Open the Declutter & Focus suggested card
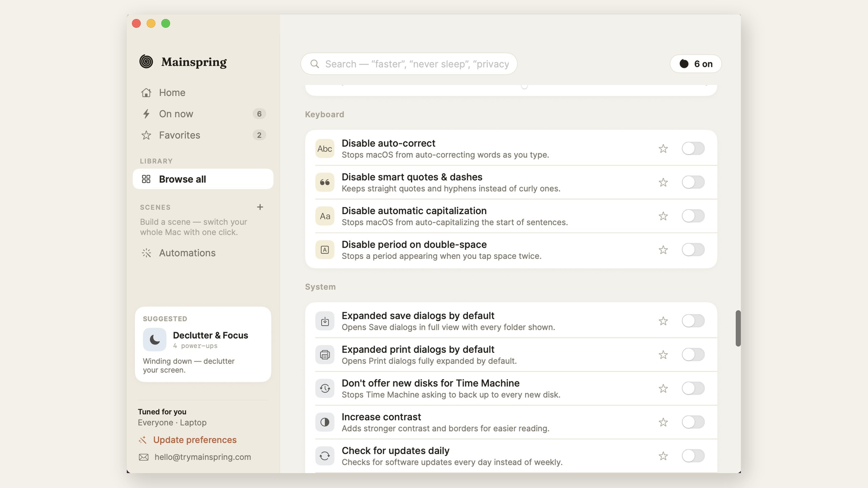 coord(203,345)
